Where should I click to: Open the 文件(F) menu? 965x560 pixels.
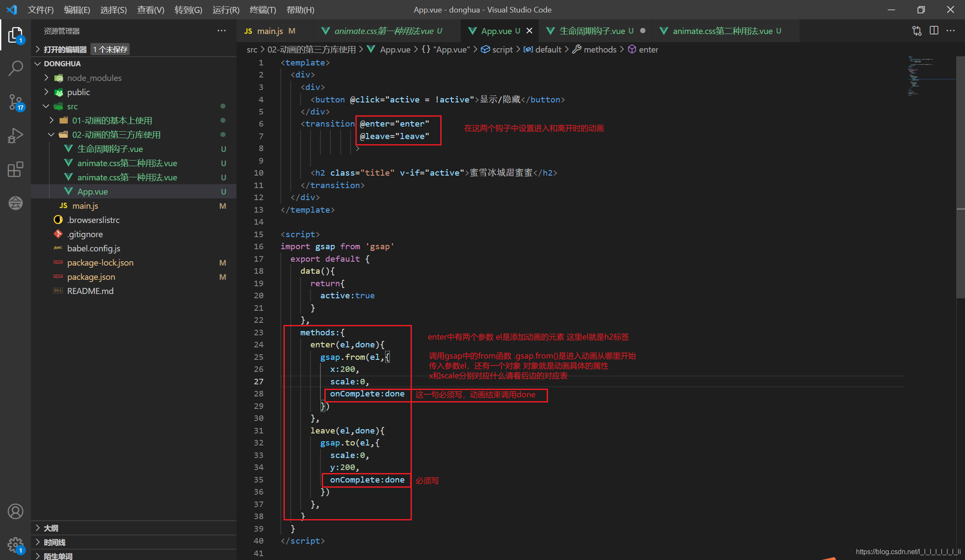(x=40, y=9)
